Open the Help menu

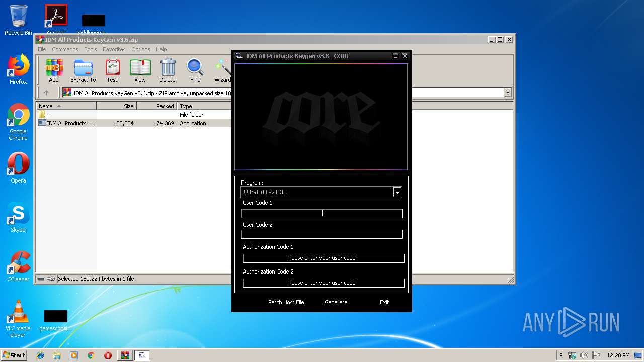point(161,49)
